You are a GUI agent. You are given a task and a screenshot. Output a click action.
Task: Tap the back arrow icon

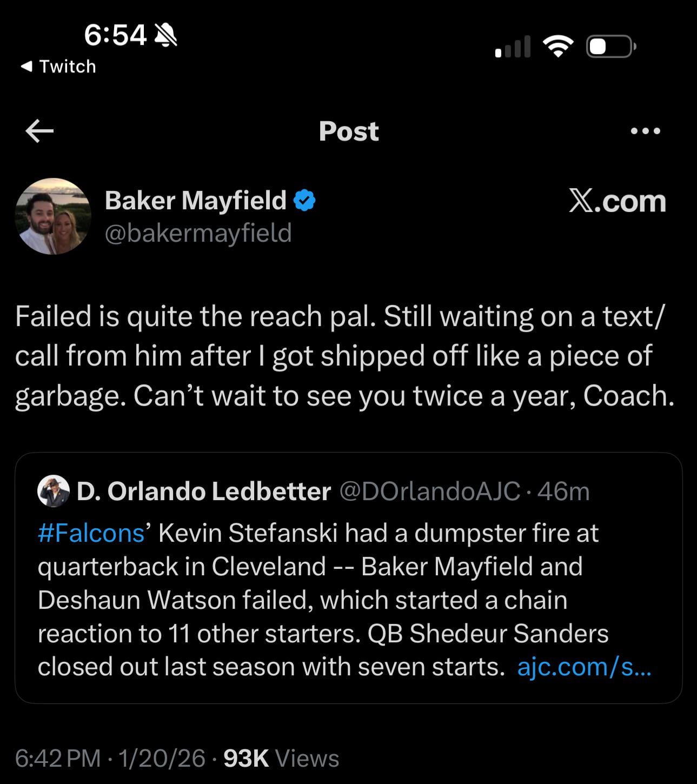(x=39, y=131)
